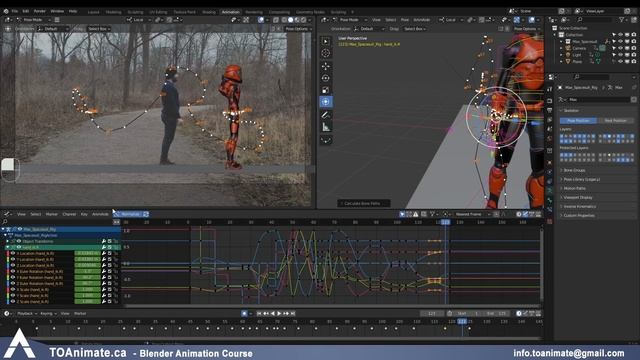Click current frame number field in timeline
Screen dimensions: 640x360
(x=432, y=313)
